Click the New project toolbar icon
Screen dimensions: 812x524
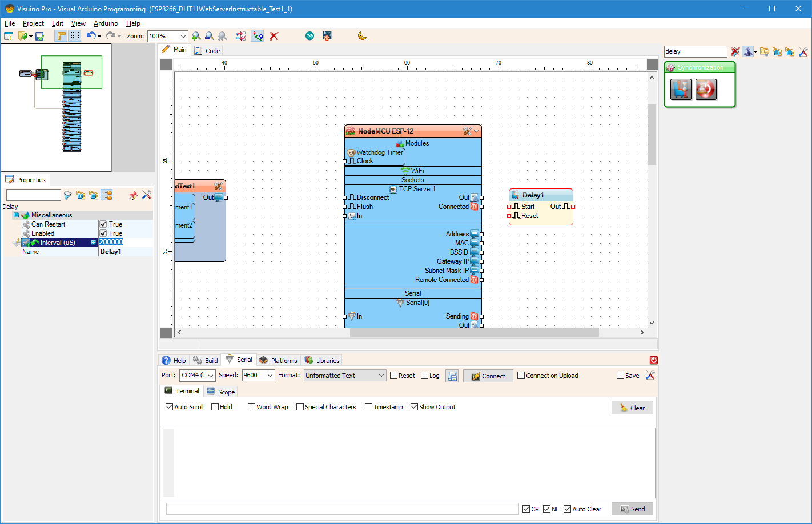(x=9, y=36)
